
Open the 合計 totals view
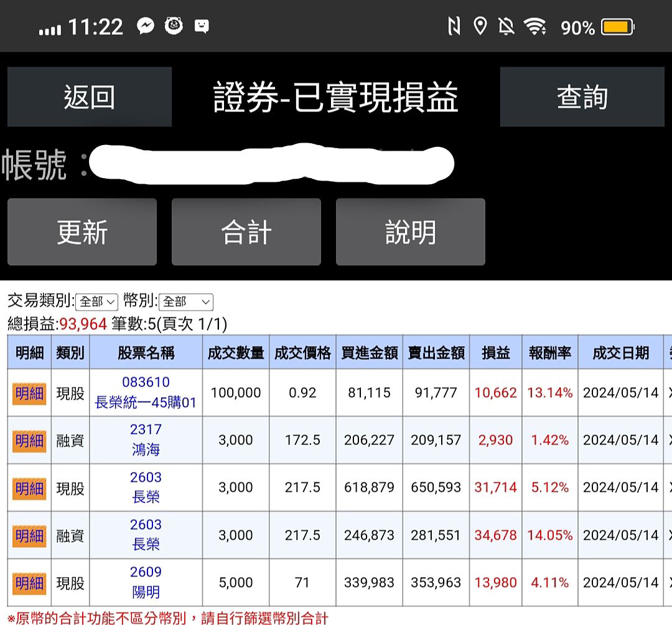246,232
